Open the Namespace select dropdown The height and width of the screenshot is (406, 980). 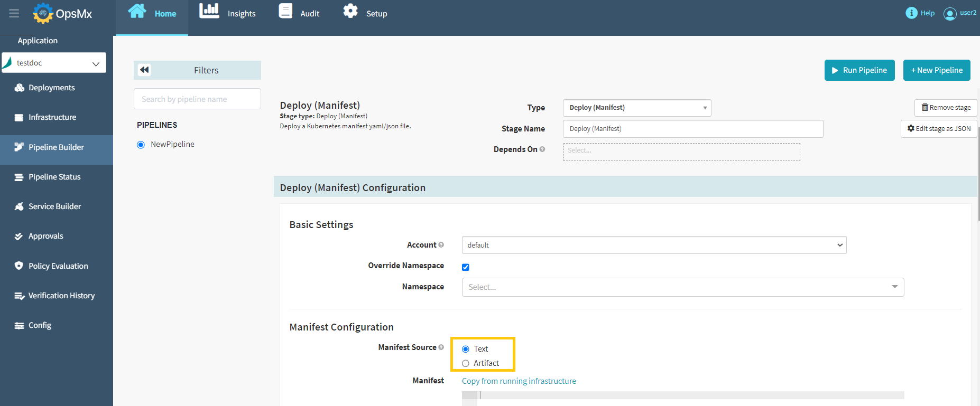[x=683, y=287]
